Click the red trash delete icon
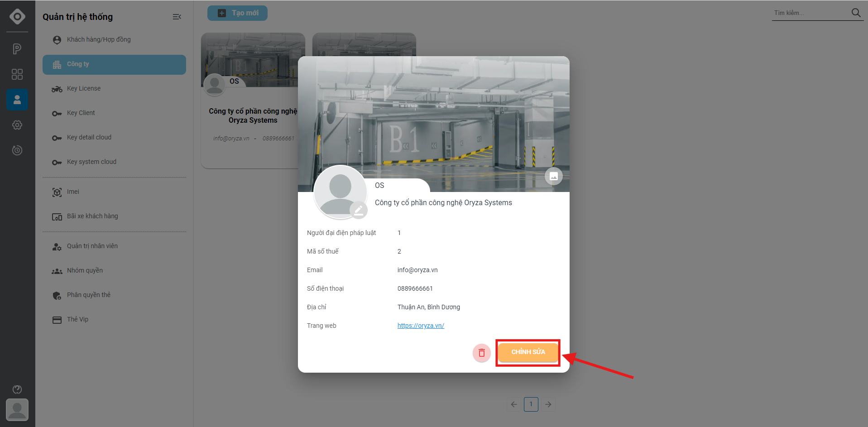The image size is (868, 427). coord(482,353)
